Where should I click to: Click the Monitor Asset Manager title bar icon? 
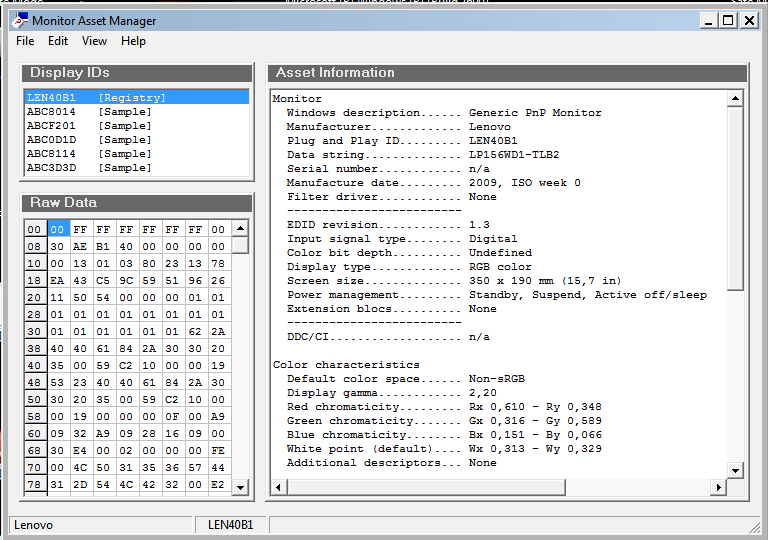click(x=20, y=21)
